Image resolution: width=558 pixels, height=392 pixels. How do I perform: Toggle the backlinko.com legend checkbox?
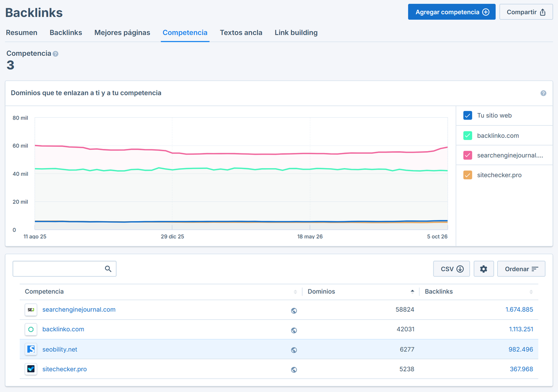[x=467, y=136]
